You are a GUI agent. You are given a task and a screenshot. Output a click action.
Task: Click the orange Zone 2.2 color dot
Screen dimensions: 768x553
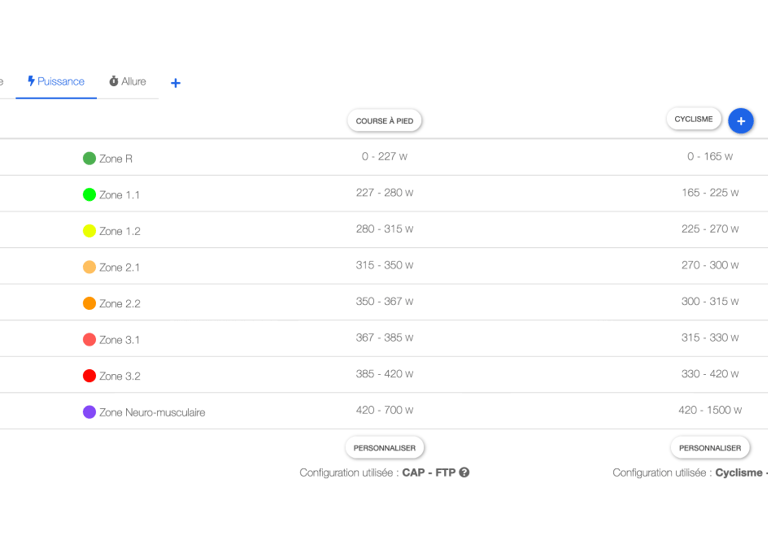(x=89, y=303)
